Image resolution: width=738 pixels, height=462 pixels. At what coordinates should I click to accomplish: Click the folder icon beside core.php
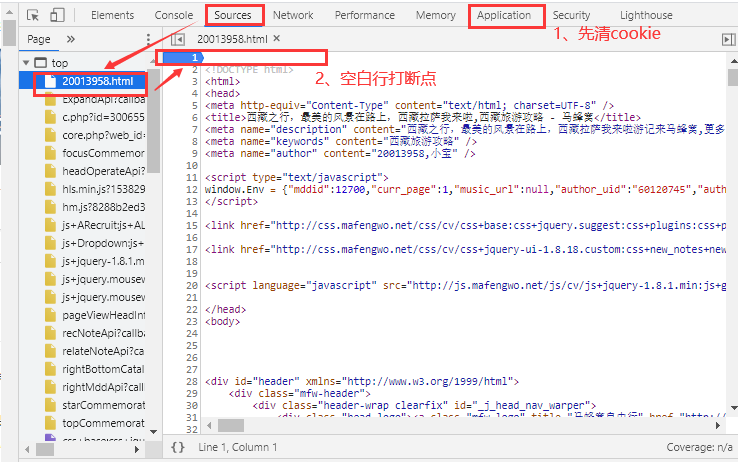50,135
